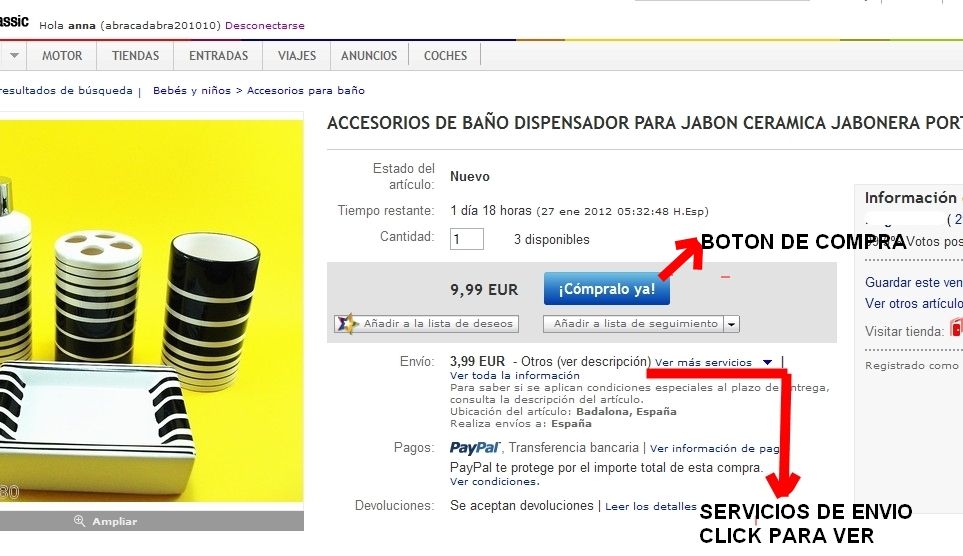Open the Accesorios para baño breadcrumb

[x=306, y=90]
